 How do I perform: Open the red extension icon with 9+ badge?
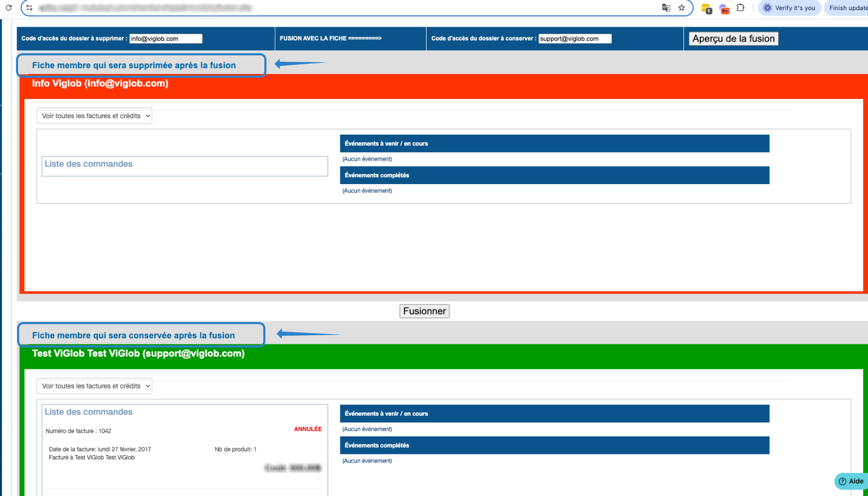(x=724, y=9)
